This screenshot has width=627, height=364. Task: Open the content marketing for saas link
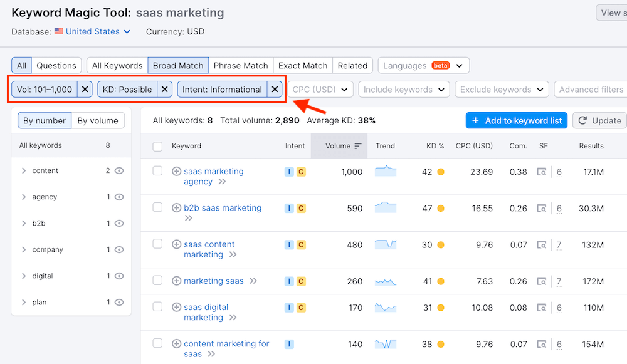[x=226, y=343]
